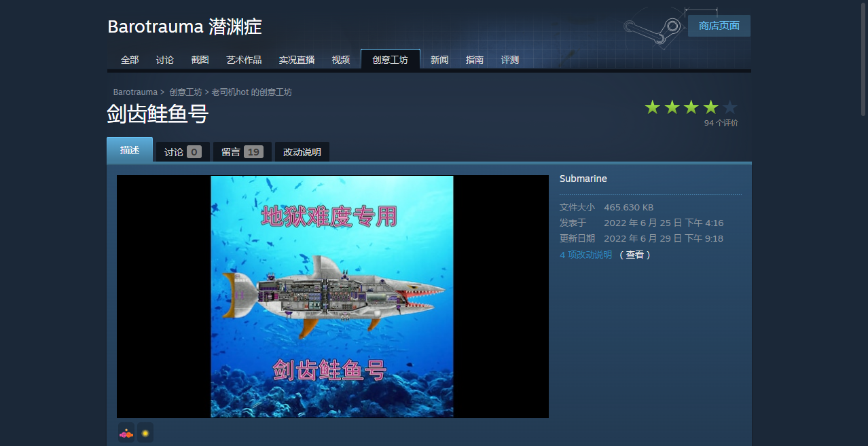Open 老司机hot 的创意工坊 breadcrumb link

(x=251, y=92)
